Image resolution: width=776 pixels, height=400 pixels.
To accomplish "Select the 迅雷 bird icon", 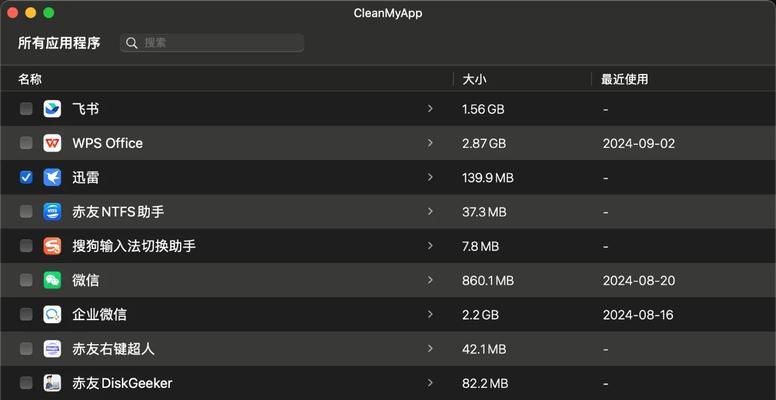I will 52,177.
